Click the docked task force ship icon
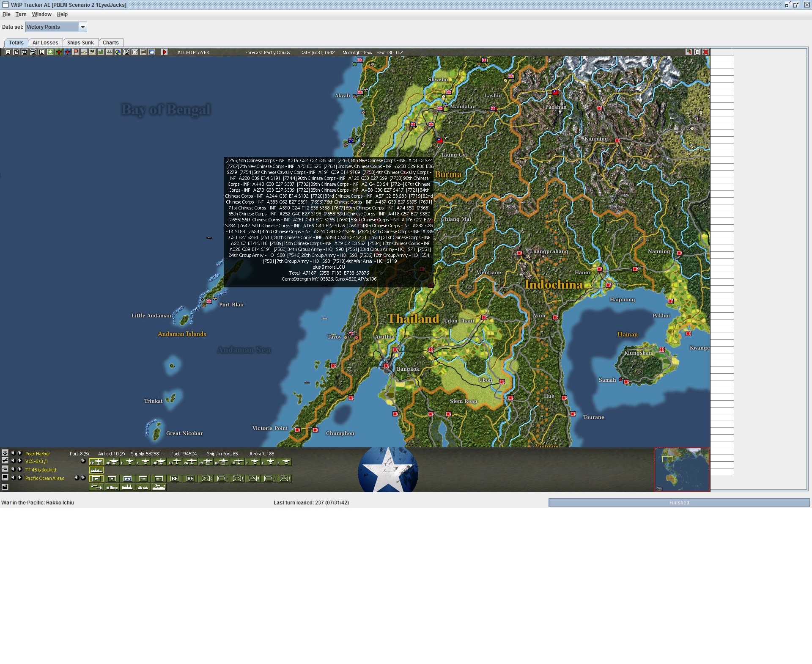The width and height of the screenshot is (812, 664). pyautogui.click(x=96, y=470)
